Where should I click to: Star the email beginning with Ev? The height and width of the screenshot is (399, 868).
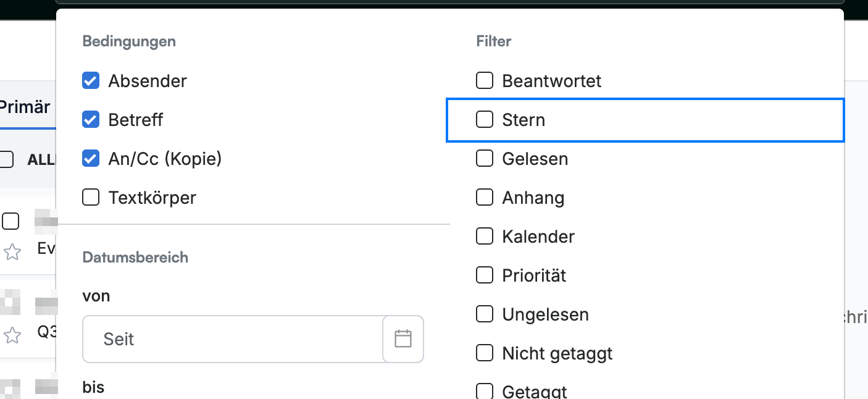[x=12, y=251]
